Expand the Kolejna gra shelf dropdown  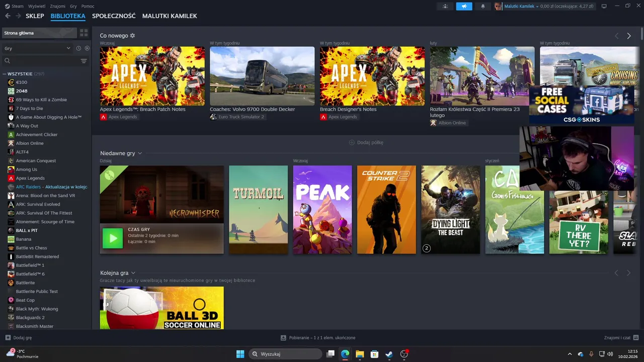pos(133,273)
